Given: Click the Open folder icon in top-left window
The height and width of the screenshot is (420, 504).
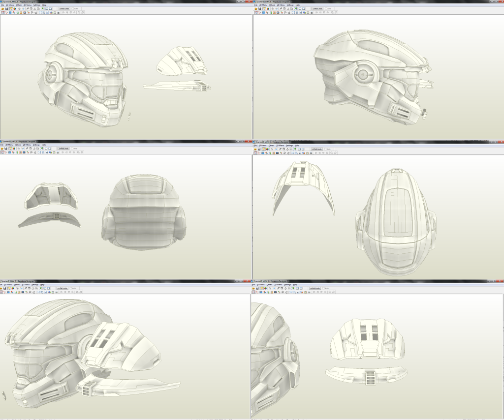Looking at the screenshot, I should pyautogui.click(x=2, y=9).
